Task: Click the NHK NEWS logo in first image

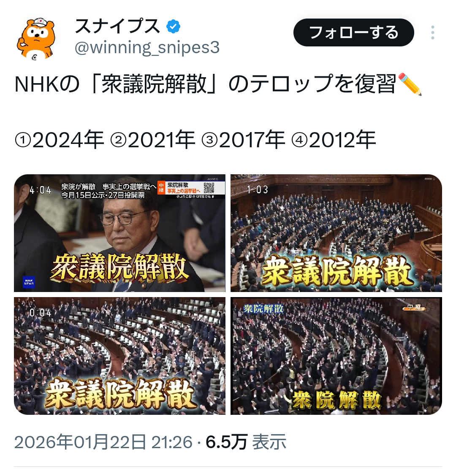Action: point(29,282)
